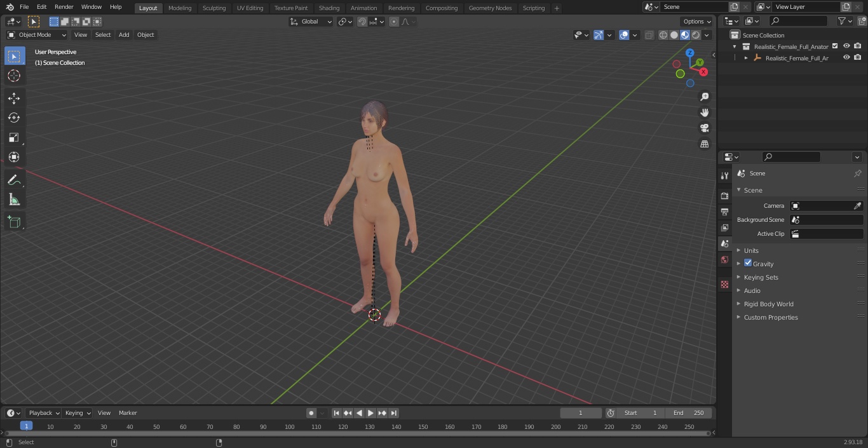Open the Texture properties tab

tap(724, 285)
